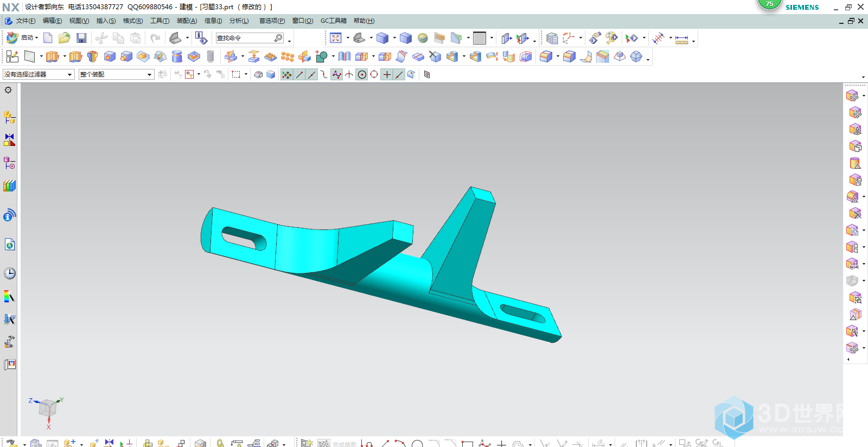Click the Pattern feature orange cubes icon

pyautogui.click(x=288, y=56)
